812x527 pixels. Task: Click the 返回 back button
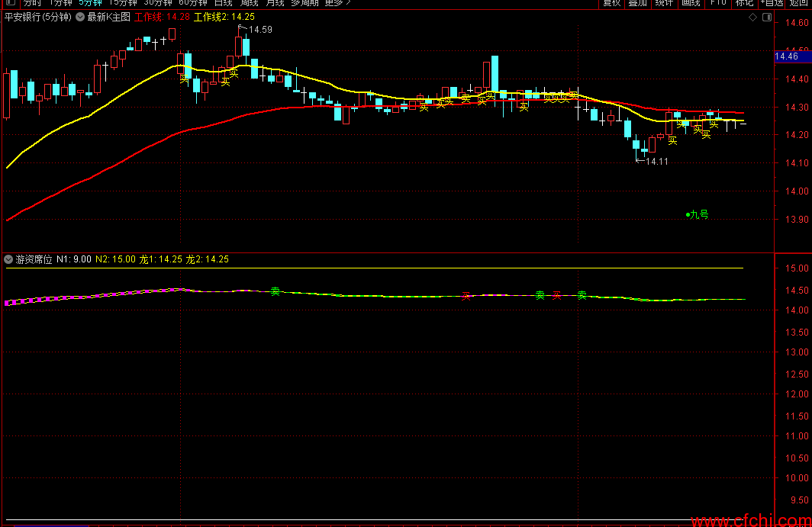click(798, 2)
